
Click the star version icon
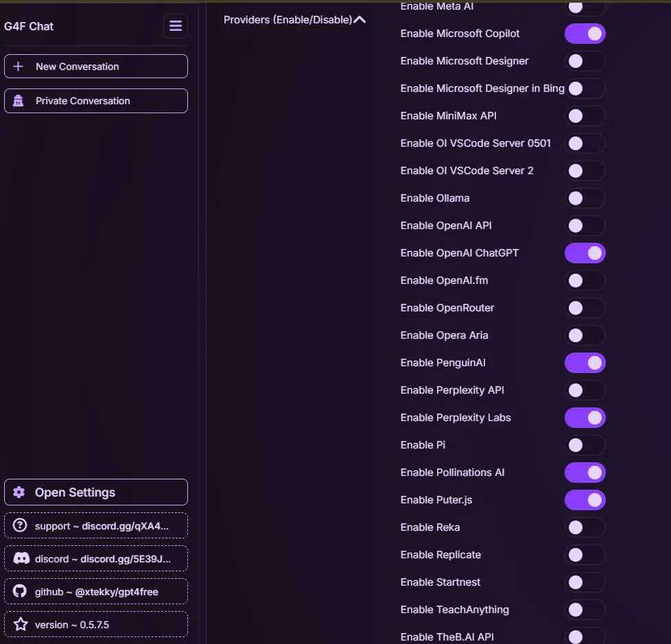(21, 624)
